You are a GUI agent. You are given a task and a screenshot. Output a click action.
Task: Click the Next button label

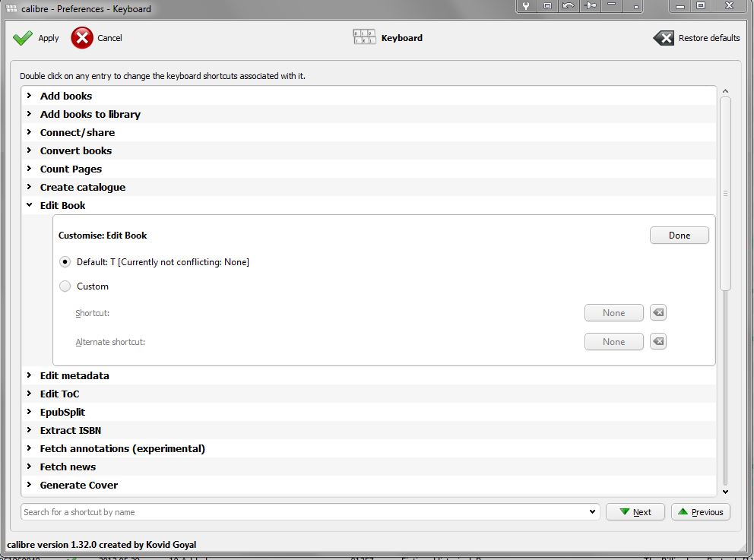(642, 512)
